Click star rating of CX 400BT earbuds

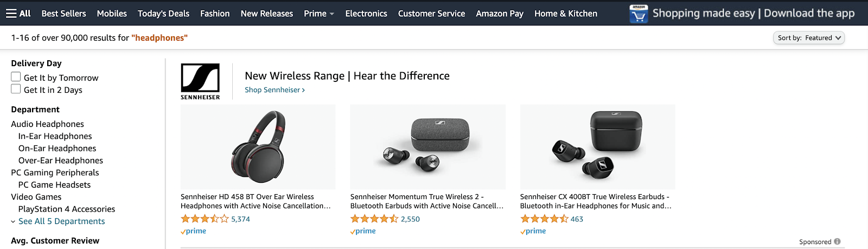(544, 219)
